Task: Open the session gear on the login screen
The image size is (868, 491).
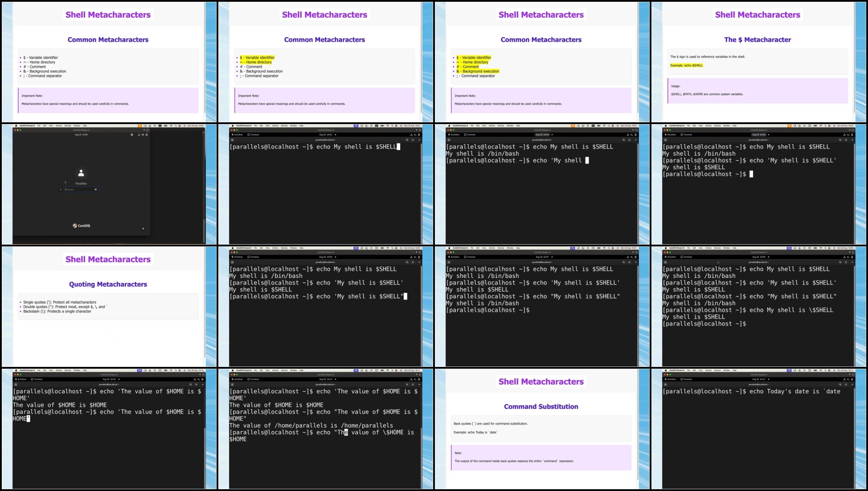Action: tap(143, 229)
